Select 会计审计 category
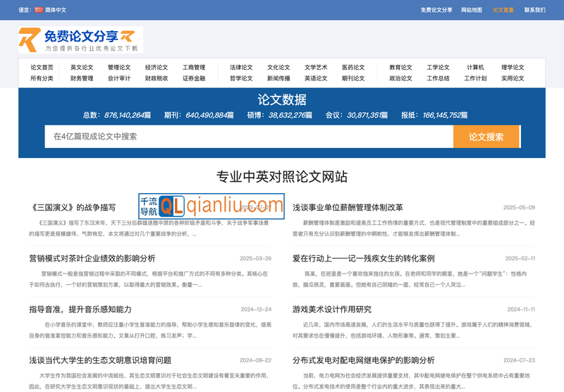This screenshot has height=392, width=564. (119, 78)
